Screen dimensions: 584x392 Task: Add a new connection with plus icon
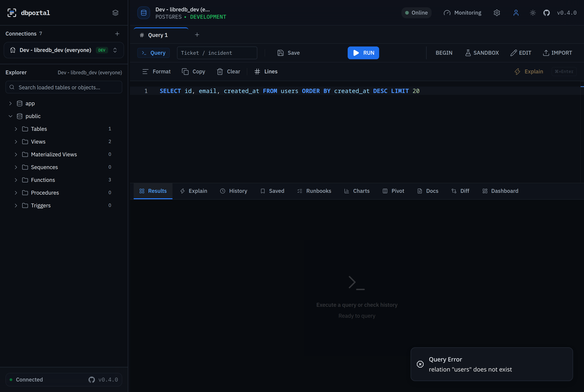[117, 34]
